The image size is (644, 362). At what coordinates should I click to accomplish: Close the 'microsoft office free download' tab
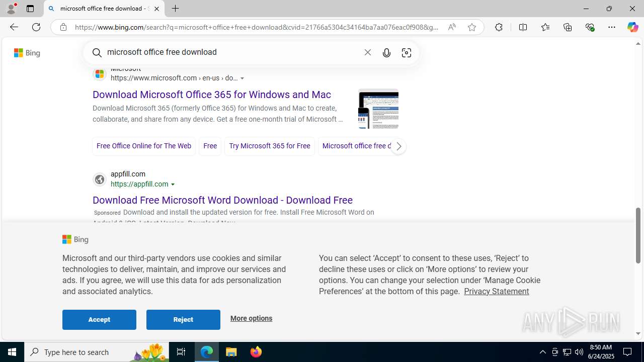(156, 9)
